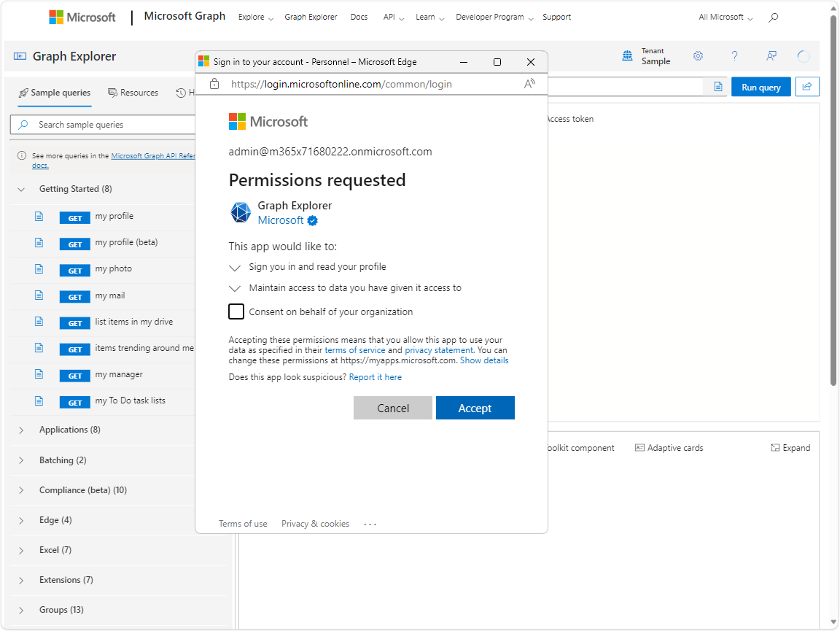Click the Tenant globe icon
The width and height of the screenshot is (840, 631).
coord(627,55)
